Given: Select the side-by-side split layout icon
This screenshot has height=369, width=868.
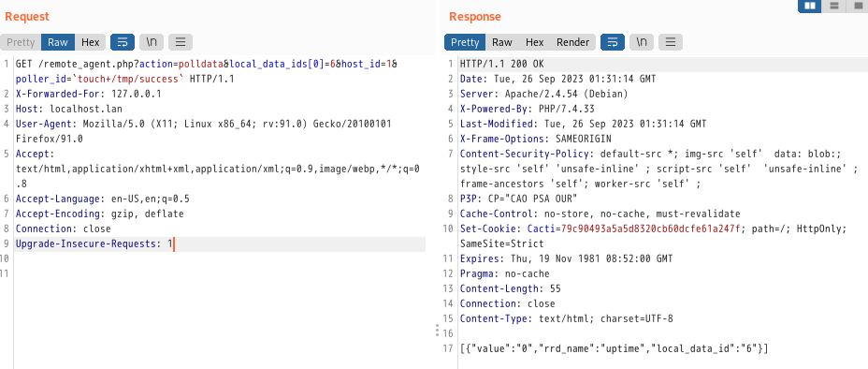Looking at the screenshot, I should coord(810,7).
